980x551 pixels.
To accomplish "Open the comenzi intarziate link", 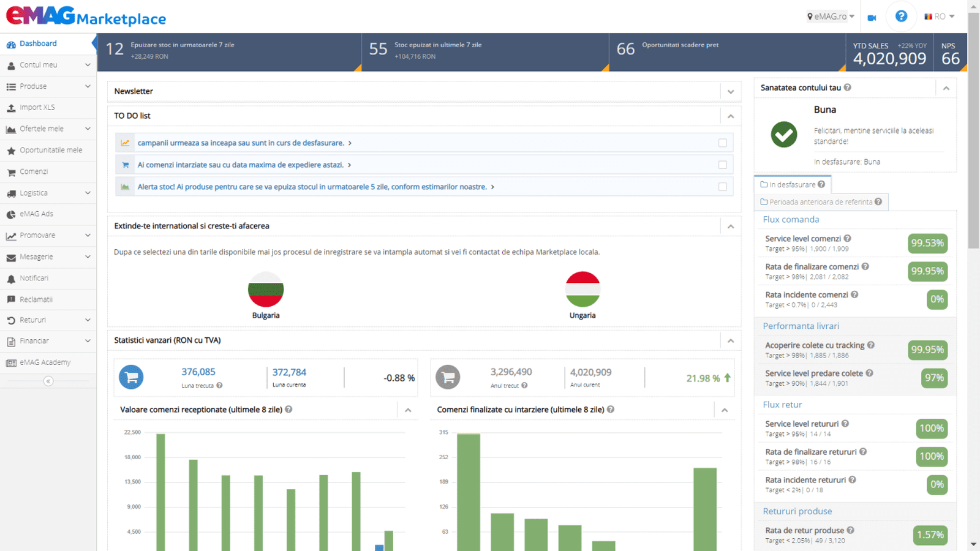I will 240,165.
